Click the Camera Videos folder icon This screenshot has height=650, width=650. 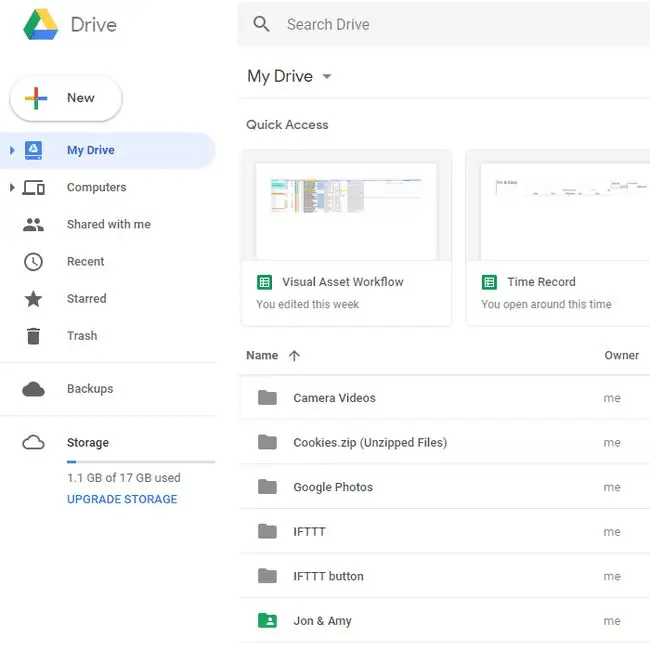267,398
